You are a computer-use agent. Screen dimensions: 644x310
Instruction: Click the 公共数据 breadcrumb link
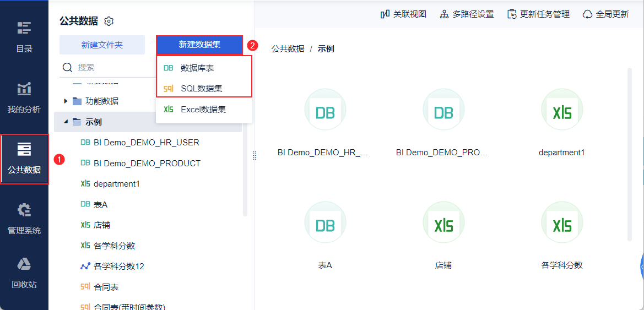tap(288, 48)
